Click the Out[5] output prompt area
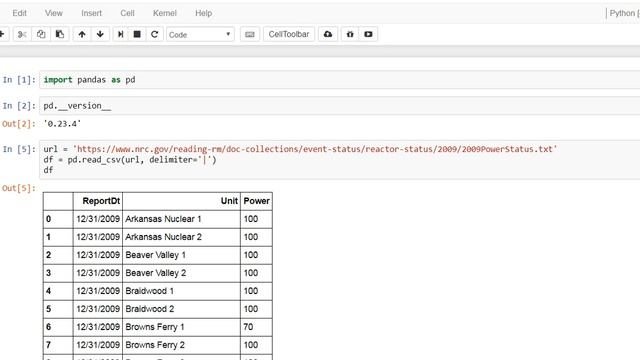 click(x=19, y=188)
